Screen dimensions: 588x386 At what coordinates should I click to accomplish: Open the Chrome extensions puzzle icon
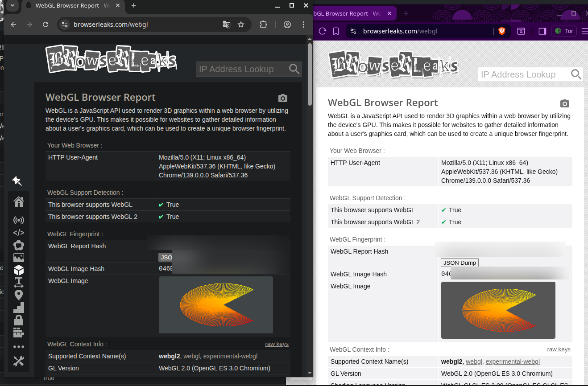tap(263, 25)
